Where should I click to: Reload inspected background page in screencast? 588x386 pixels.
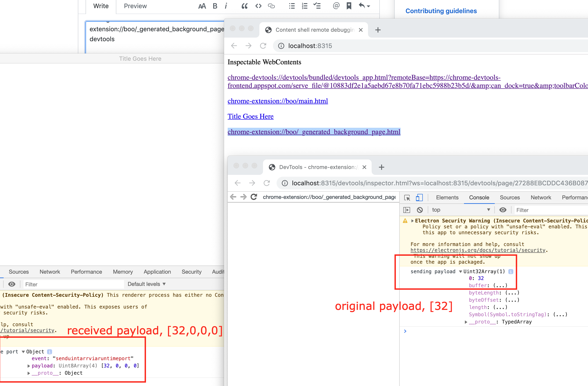tap(254, 197)
